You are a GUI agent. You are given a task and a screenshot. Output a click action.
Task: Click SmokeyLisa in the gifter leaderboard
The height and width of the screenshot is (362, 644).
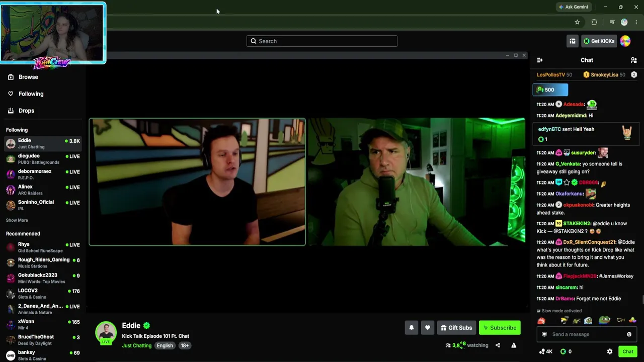coord(604,75)
